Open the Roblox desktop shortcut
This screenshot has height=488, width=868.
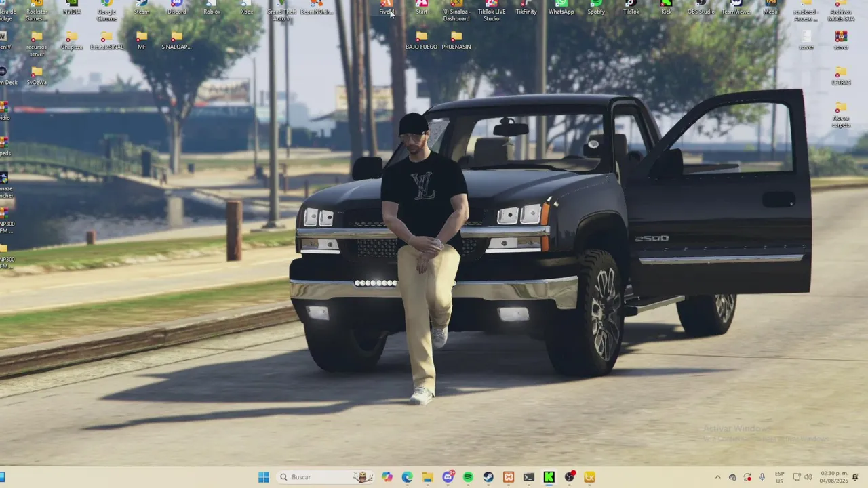(x=212, y=8)
